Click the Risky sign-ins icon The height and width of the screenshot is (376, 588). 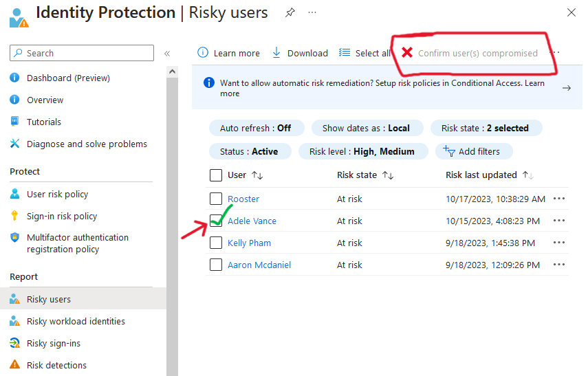pos(14,343)
